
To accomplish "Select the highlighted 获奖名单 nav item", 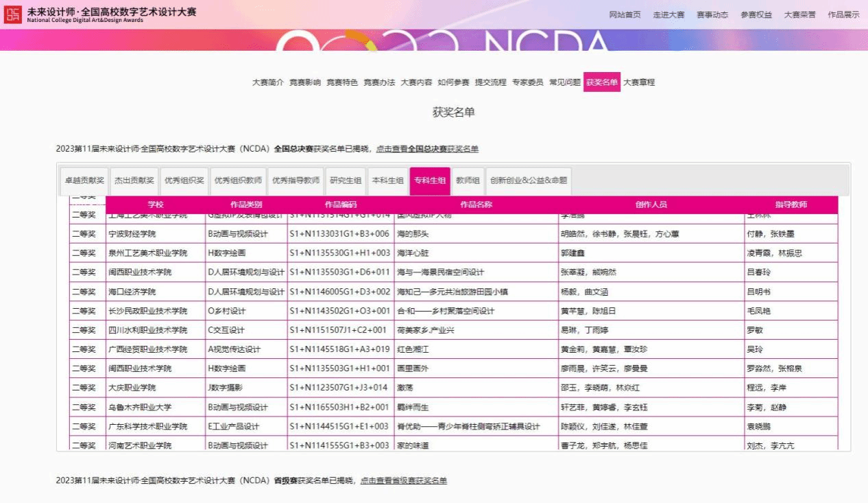I will (601, 82).
